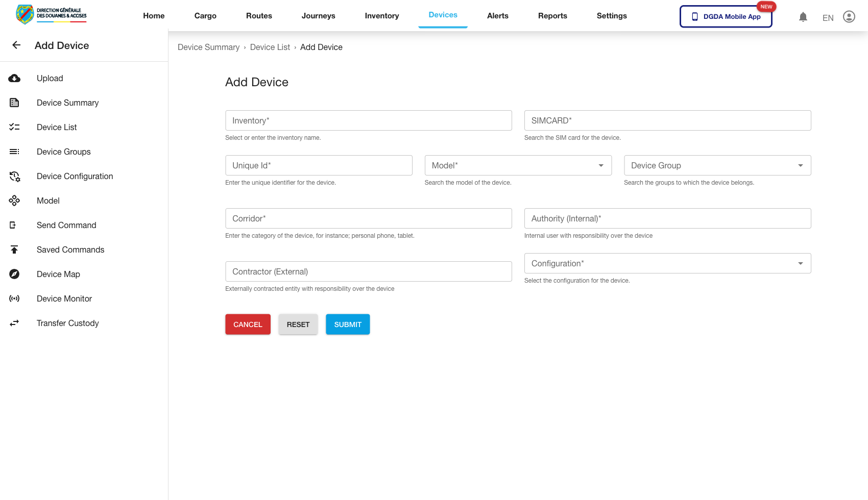Image resolution: width=868 pixels, height=500 pixels.
Task: Click the Upload cloud icon in sidebar
Action: [14, 78]
